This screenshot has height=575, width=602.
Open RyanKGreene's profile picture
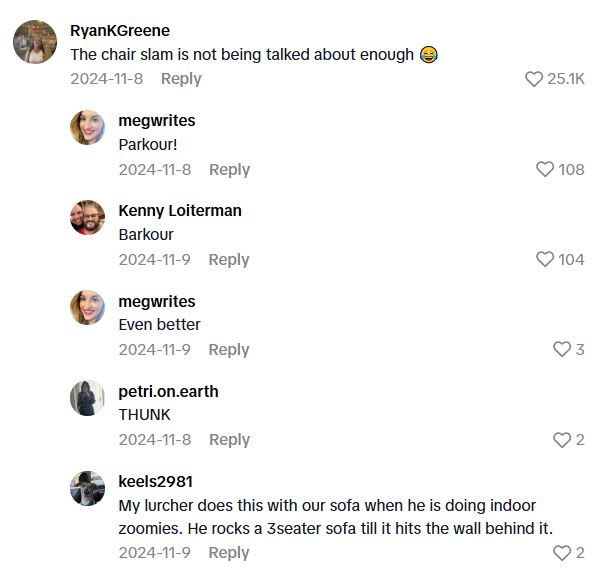(34, 42)
